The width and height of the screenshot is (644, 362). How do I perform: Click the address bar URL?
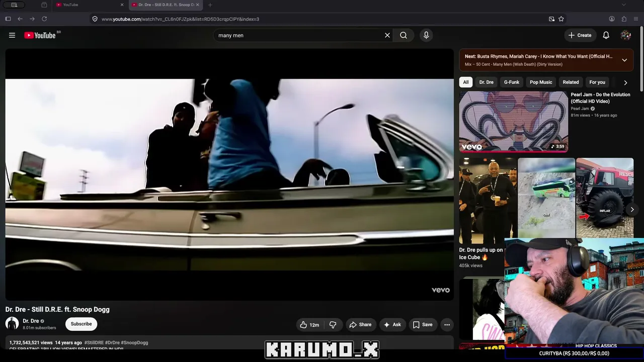(x=180, y=19)
